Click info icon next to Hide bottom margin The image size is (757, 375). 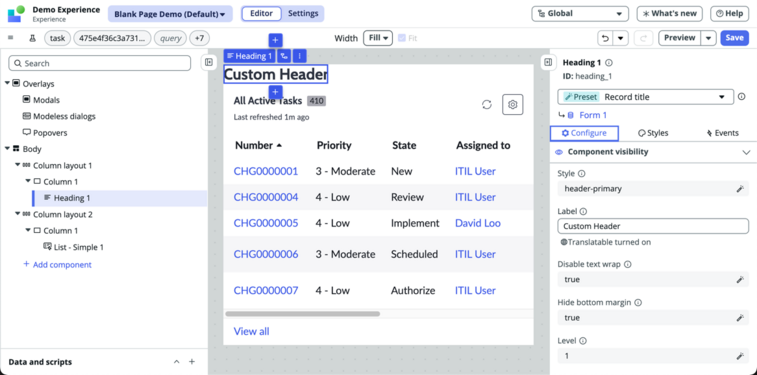tap(638, 303)
